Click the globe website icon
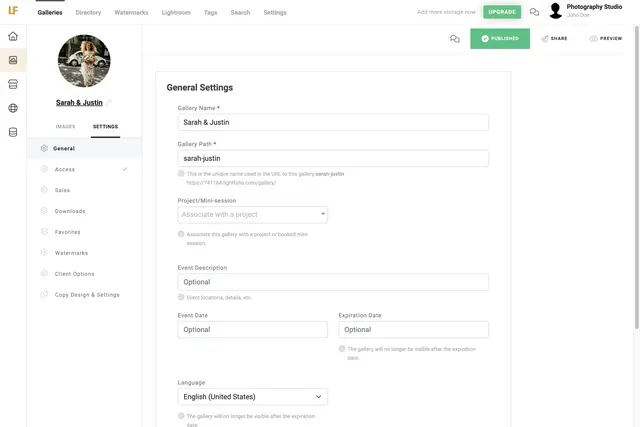The image size is (640, 427). click(x=13, y=108)
